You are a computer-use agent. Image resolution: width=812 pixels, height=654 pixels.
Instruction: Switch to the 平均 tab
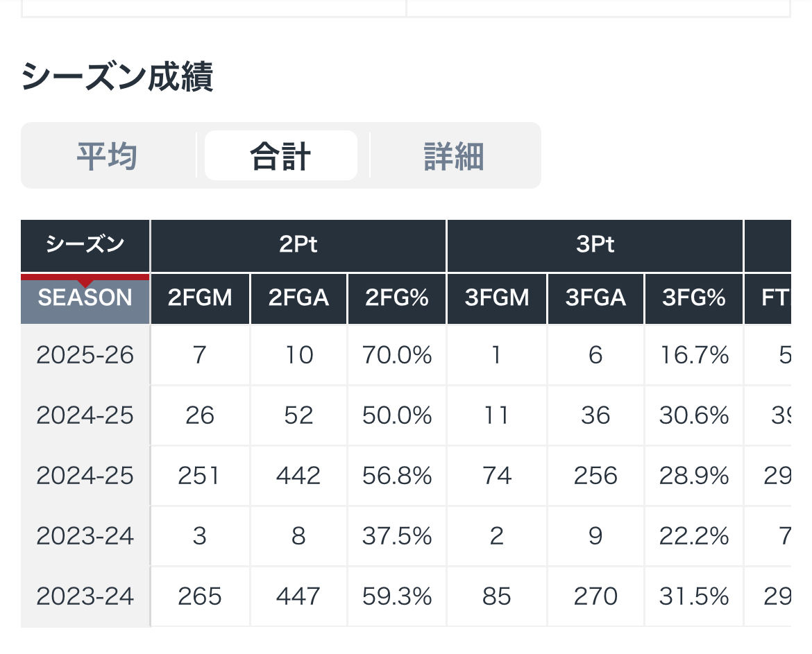[x=107, y=156]
